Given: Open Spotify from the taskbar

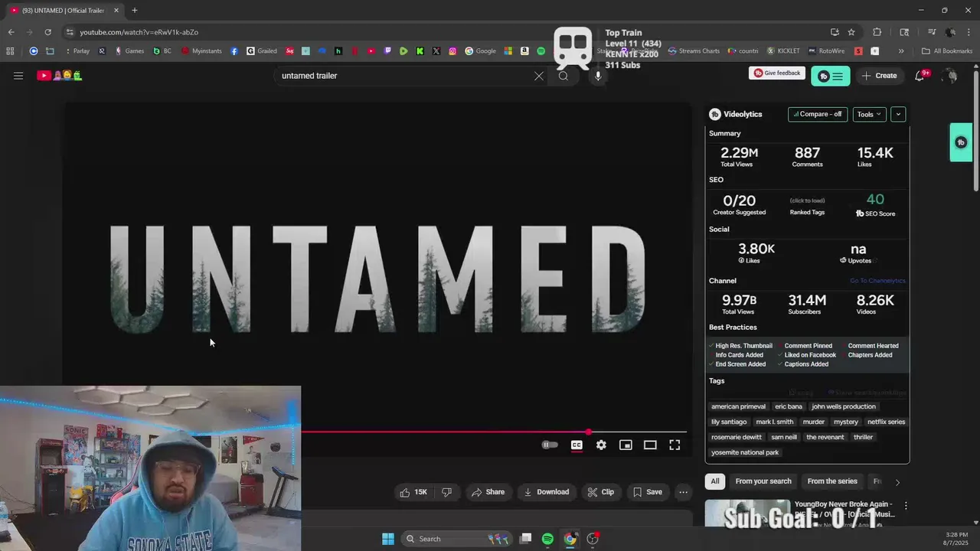Looking at the screenshot, I should (x=547, y=539).
